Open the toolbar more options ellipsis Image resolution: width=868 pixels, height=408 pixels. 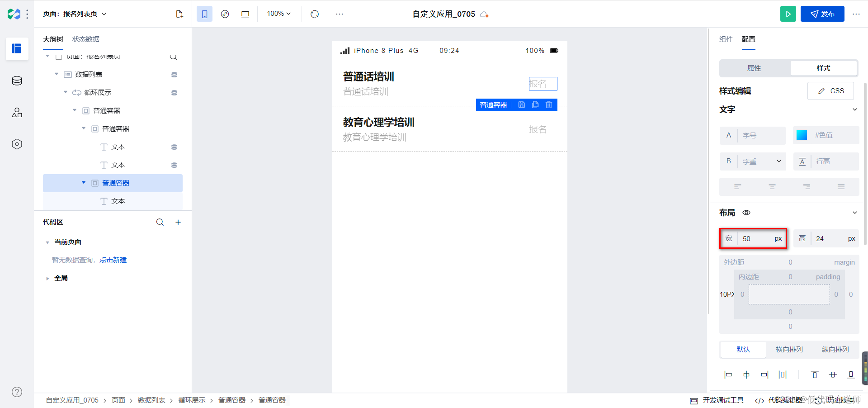340,14
